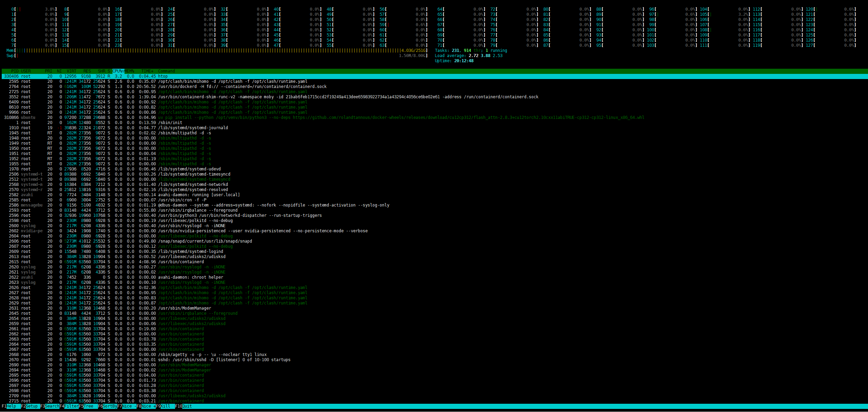The image size is (868, 412).
Task: Open the F2 Setup screen
Action: coord(30,406)
